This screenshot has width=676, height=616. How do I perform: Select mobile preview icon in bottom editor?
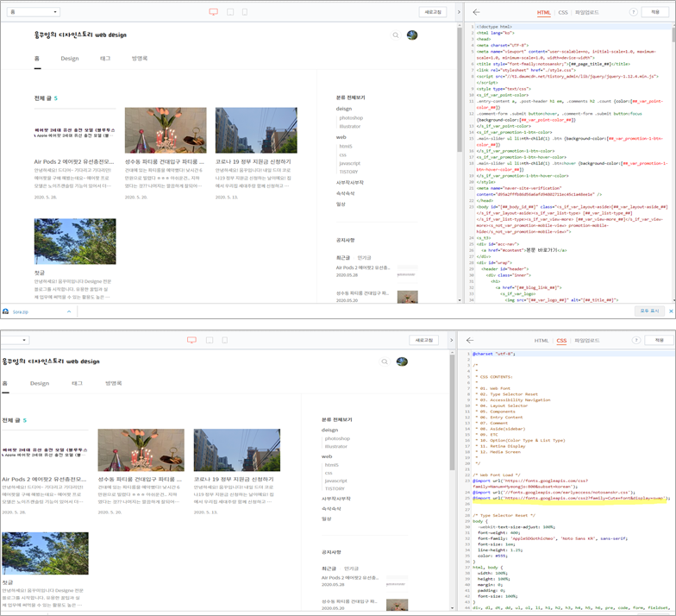(x=224, y=340)
